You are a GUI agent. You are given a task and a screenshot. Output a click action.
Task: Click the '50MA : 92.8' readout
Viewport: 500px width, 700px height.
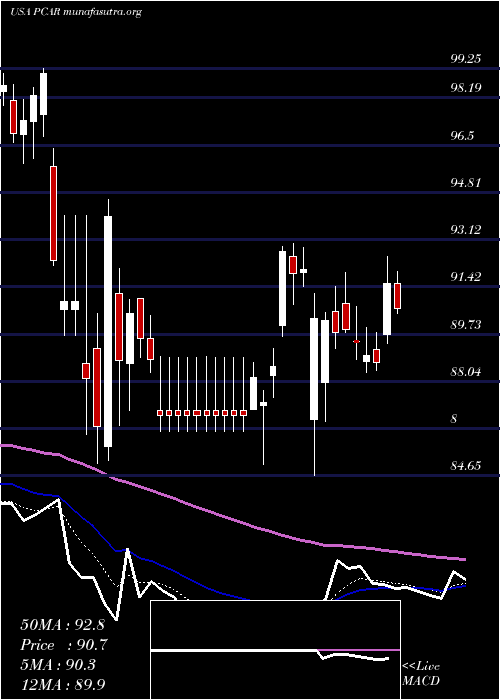[62, 625]
